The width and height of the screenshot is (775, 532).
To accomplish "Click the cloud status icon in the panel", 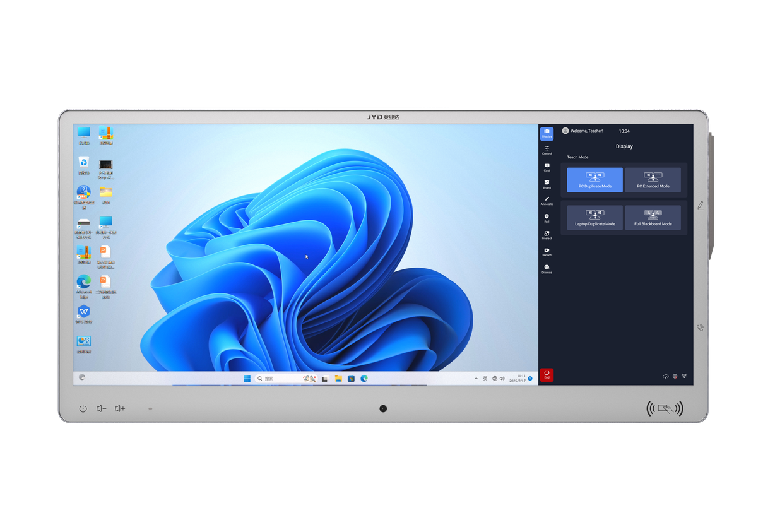I will [665, 376].
